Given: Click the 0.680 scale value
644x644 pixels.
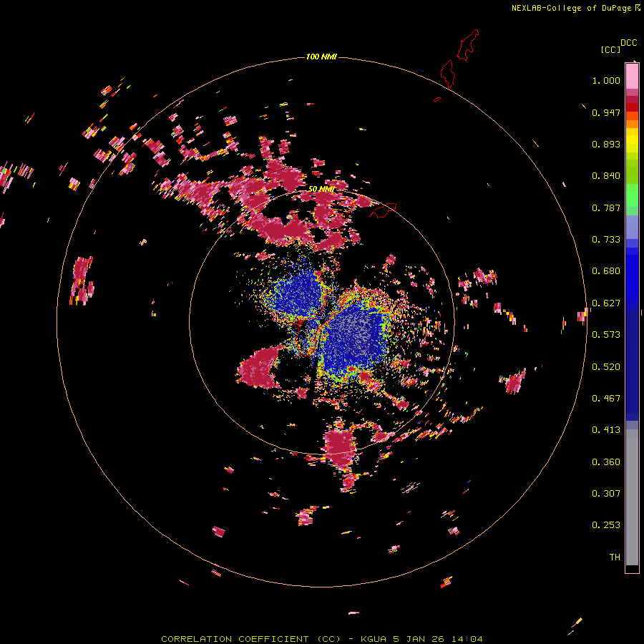Looking at the screenshot, I should pyautogui.click(x=606, y=271).
